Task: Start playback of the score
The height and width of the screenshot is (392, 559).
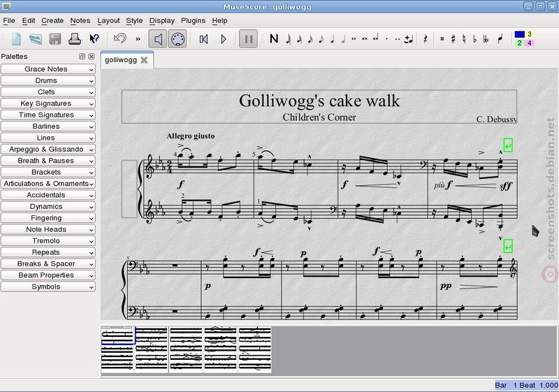Action: click(224, 39)
